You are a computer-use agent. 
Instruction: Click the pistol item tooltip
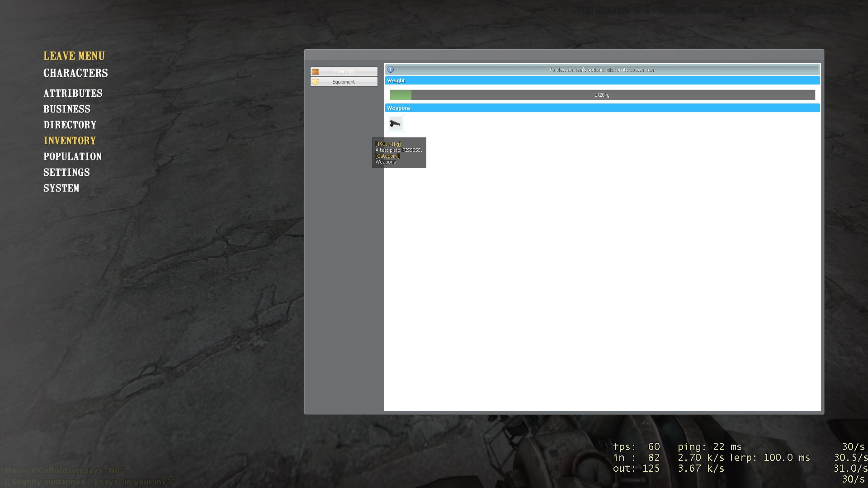[399, 153]
